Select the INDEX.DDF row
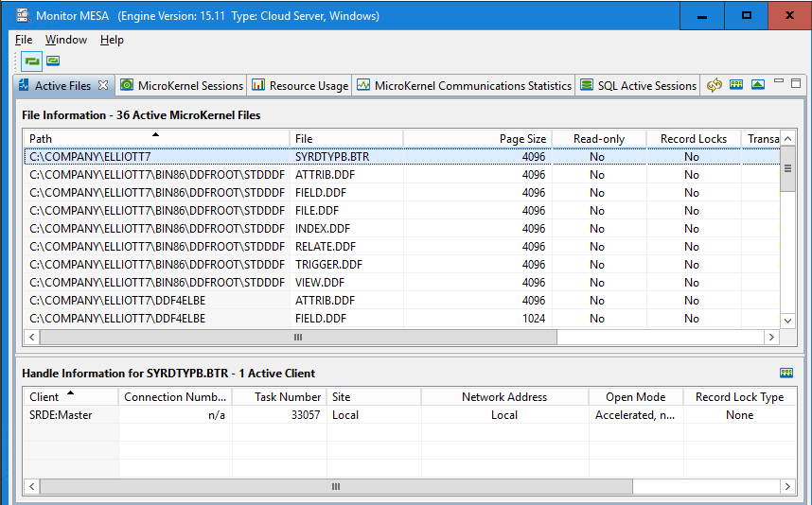The image size is (812, 505). 401,228
